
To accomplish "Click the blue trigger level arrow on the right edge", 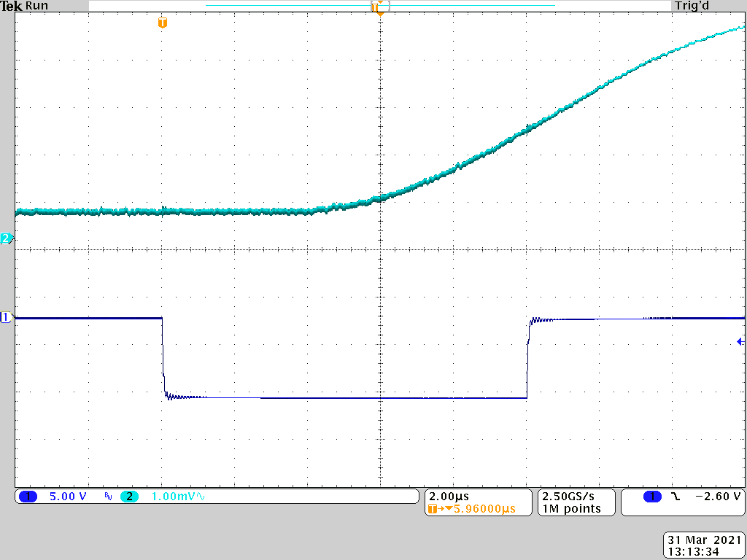I will (x=740, y=341).
